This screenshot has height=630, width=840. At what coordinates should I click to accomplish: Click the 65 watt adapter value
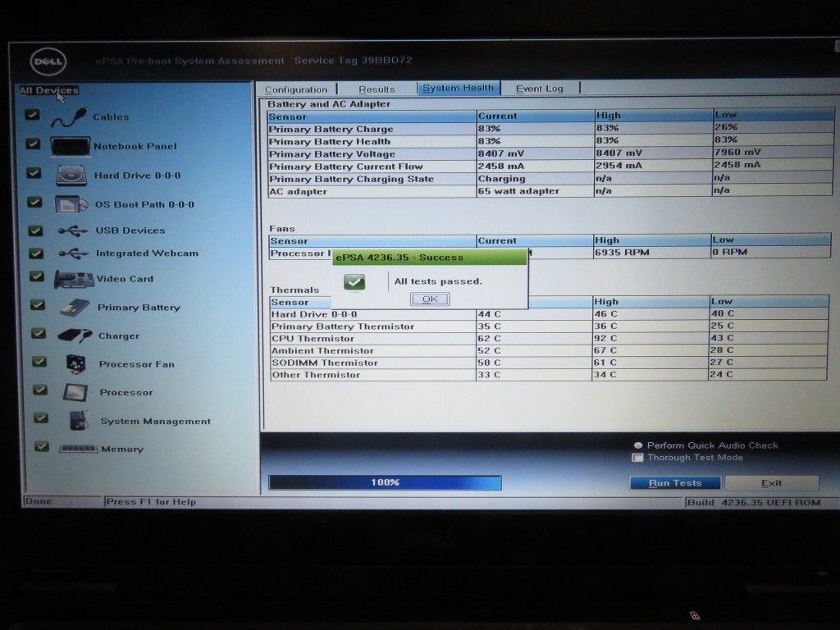pyautogui.click(x=518, y=190)
